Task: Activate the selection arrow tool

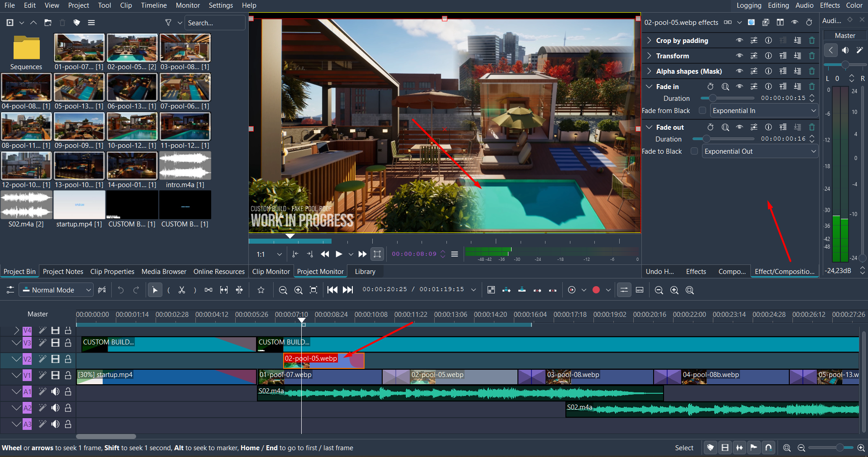Action: point(155,290)
